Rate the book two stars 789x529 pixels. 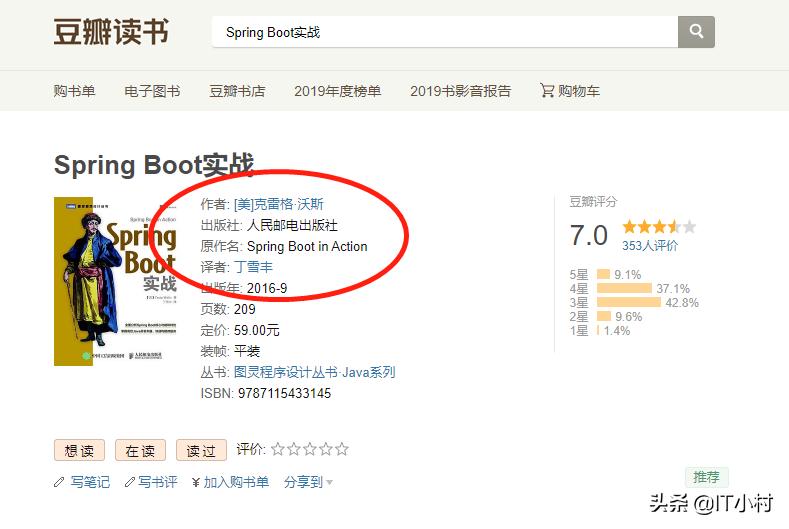tap(294, 449)
